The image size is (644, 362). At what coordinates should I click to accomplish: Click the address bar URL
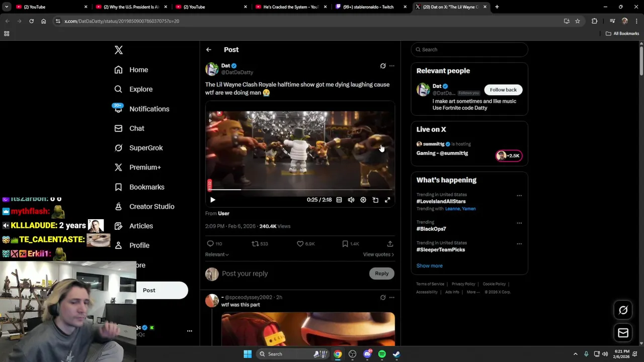(x=122, y=21)
